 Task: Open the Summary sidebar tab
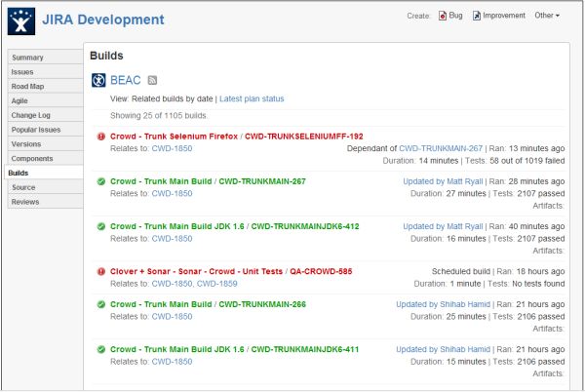click(x=45, y=58)
